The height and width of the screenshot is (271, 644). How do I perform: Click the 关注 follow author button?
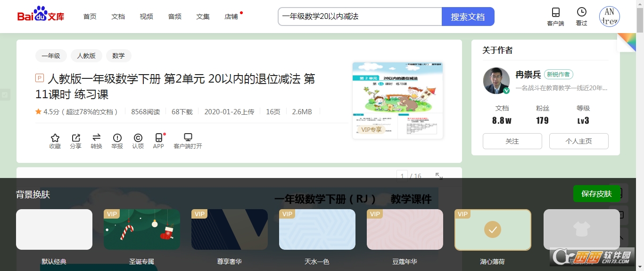pyautogui.click(x=512, y=141)
